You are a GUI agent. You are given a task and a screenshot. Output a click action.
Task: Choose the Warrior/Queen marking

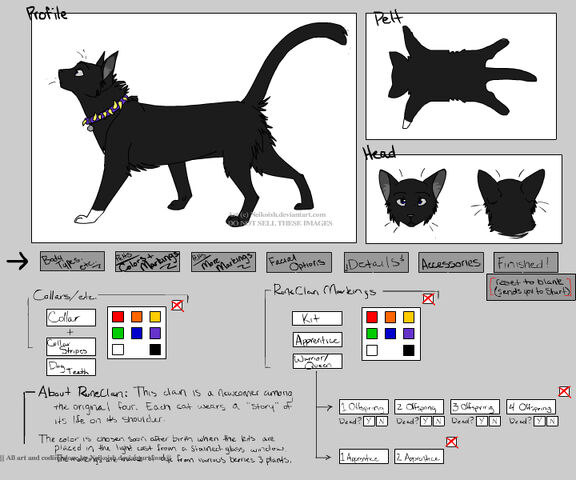318,361
